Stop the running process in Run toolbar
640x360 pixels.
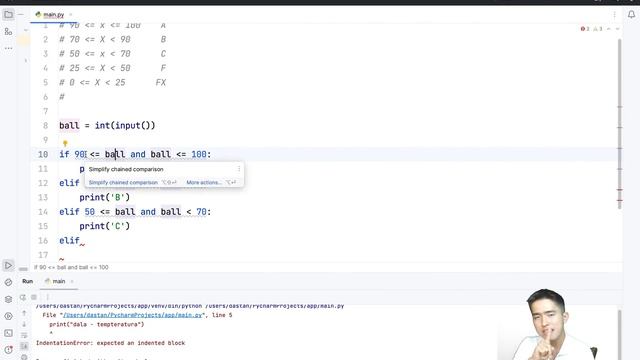tap(34, 297)
